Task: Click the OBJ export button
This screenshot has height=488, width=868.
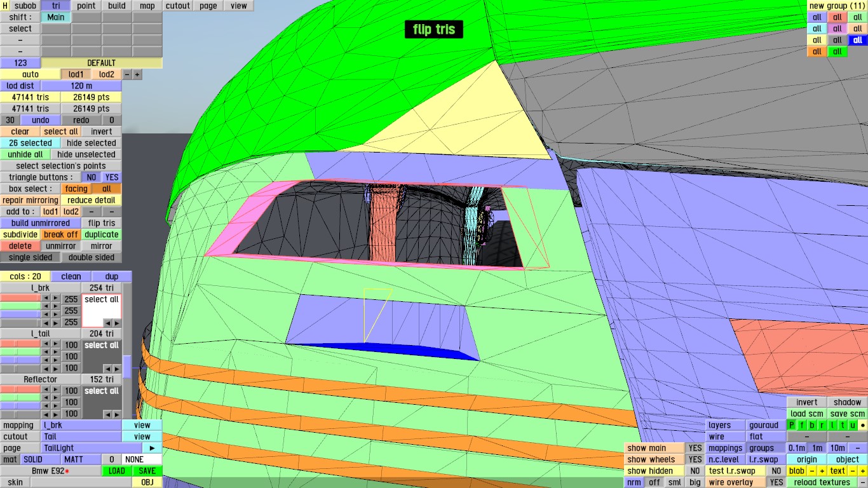Action: point(147,482)
